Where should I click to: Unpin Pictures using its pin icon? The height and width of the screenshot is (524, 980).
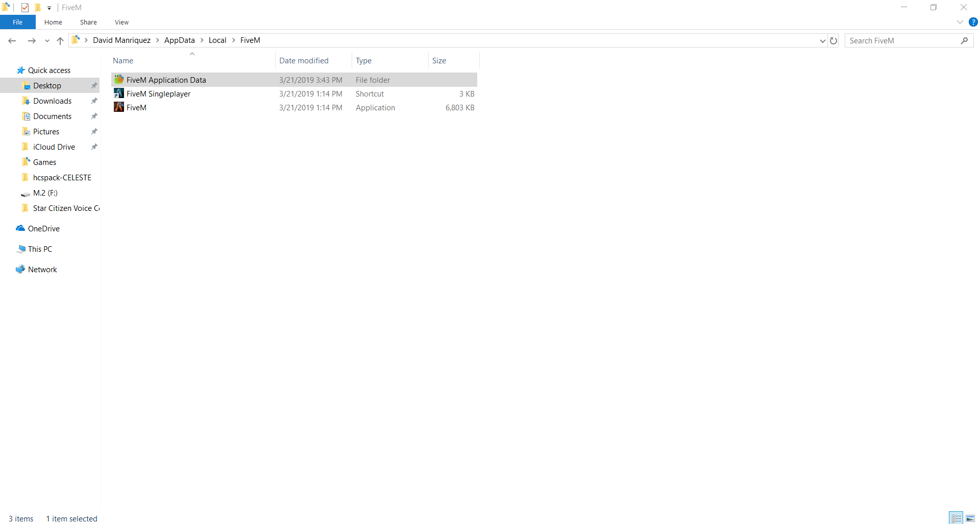point(94,132)
